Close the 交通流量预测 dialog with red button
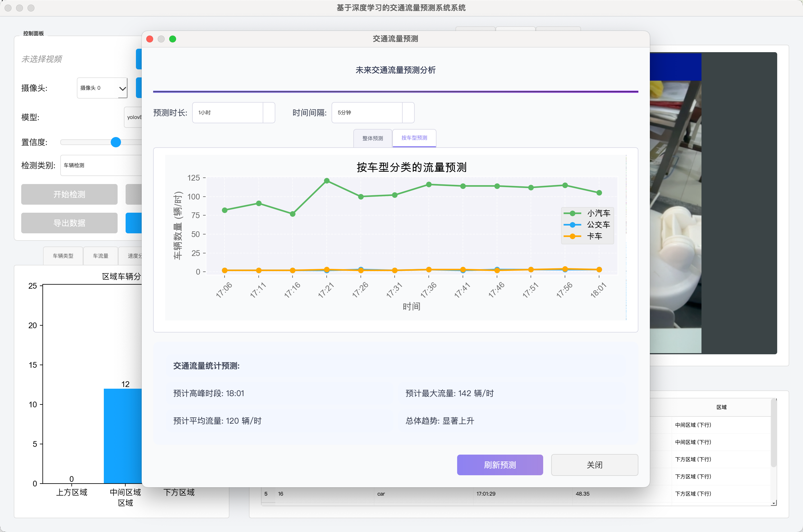This screenshot has height=532, width=803. [150, 39]
